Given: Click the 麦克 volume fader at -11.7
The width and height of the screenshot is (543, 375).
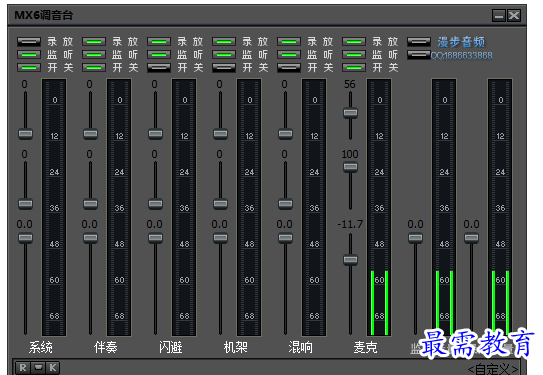Looking at the screenshot, I should [x=350, y=260].
